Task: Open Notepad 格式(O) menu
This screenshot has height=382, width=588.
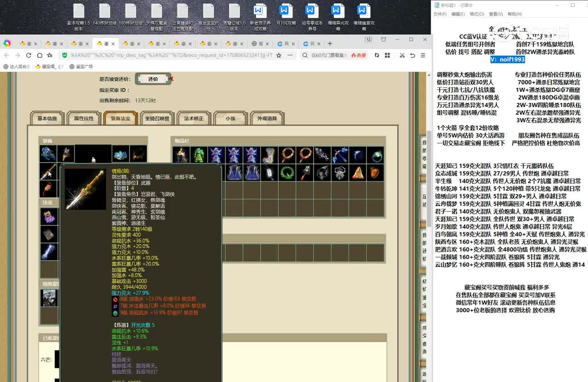Action: [476, 14]
